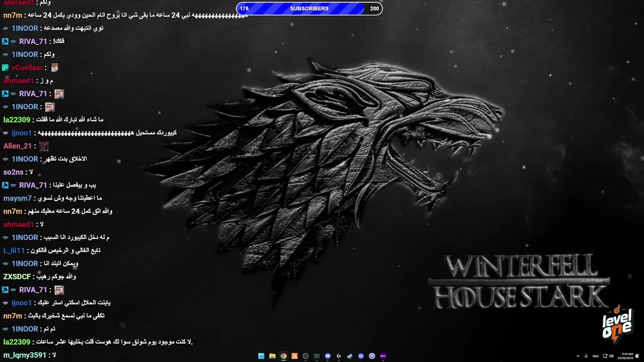Open the notification bell in the tray
Viewport: 644px width, 362px height.
point(637,356)
